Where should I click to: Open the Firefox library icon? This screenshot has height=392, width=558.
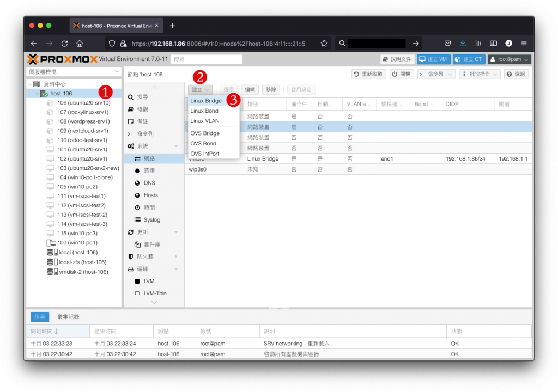point(478,44)
